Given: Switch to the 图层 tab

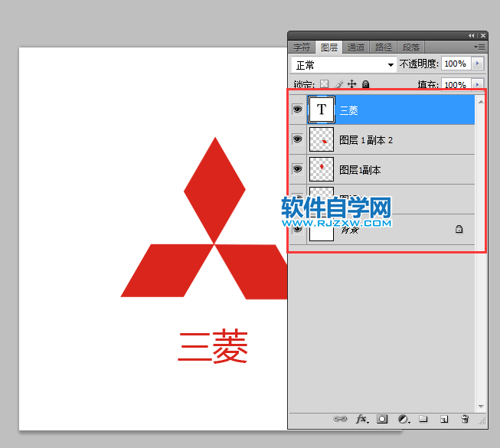Looking at the screenshot, I should click(x=329, y=47).
